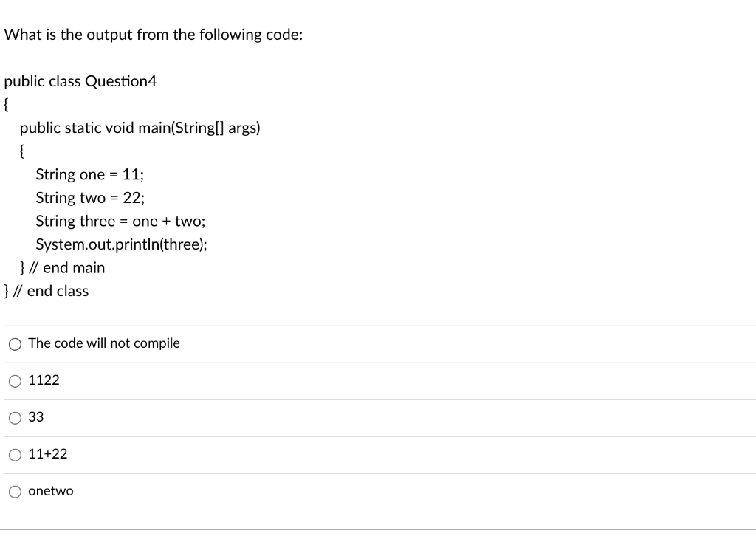Screen dimensions: 756x539
Task: Click the line "String two = 22;"
Action: 89,197
